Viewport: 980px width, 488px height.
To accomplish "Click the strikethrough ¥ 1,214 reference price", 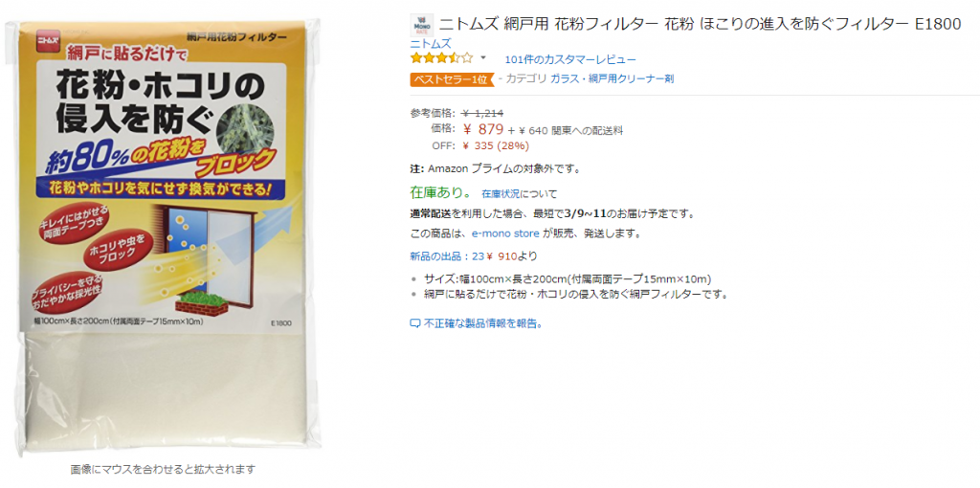I will click(482, 113).
